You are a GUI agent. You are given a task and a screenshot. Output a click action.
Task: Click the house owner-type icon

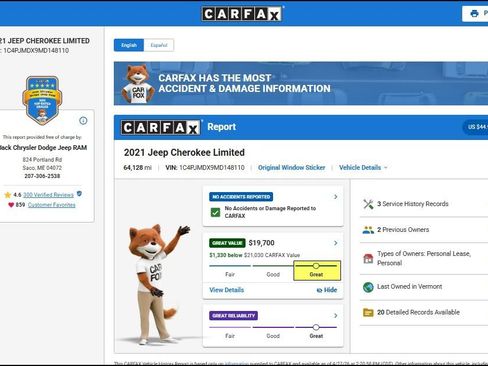click(368, 258)
